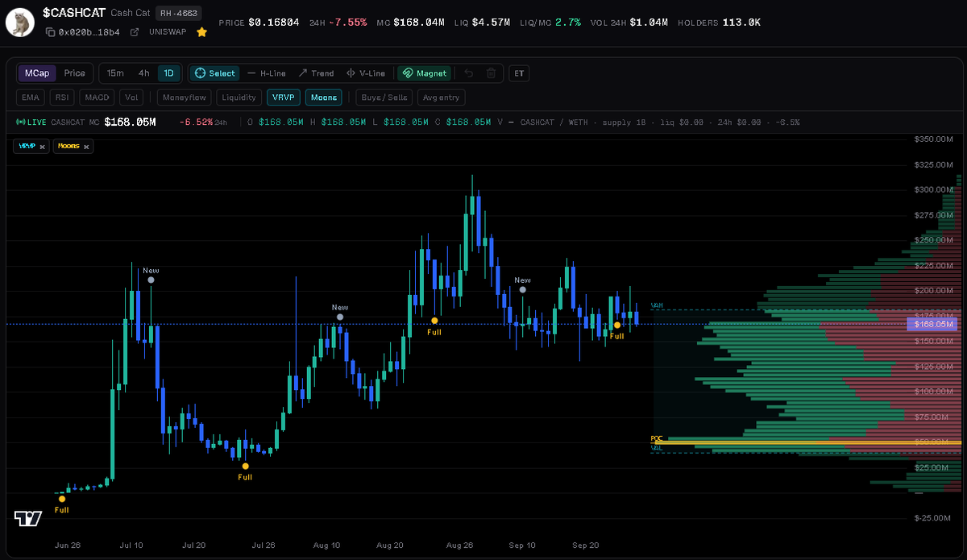Choose the H-Line drawing tool

coord(267,73)
